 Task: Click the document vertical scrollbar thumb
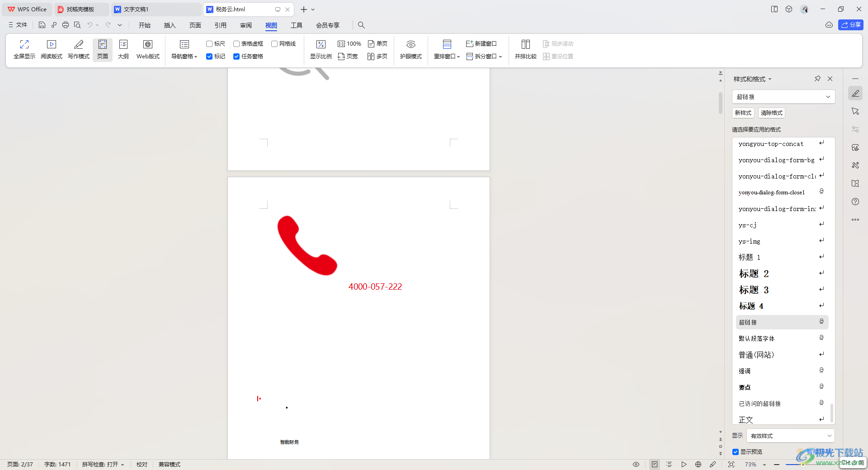tap(721, 103)
